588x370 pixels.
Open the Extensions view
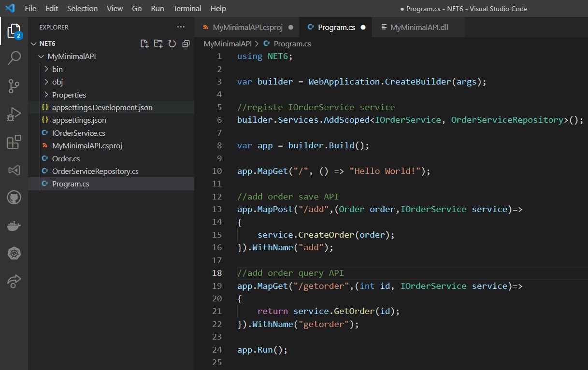click(x=14, y=142)
